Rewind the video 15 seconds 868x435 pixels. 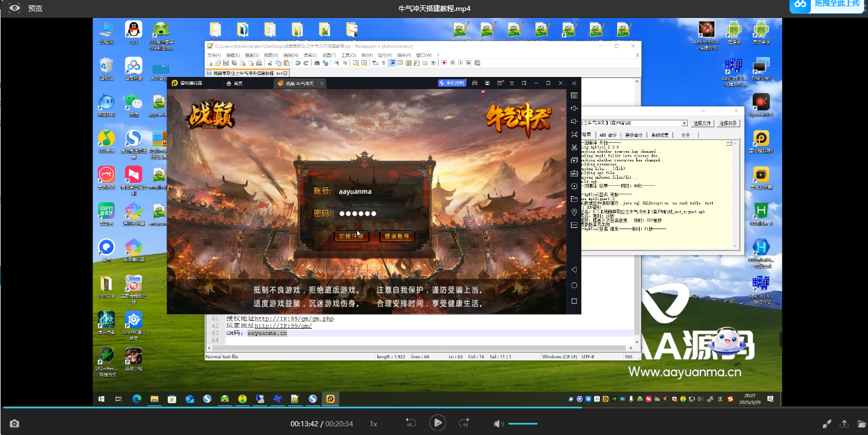tap(411, 423)
